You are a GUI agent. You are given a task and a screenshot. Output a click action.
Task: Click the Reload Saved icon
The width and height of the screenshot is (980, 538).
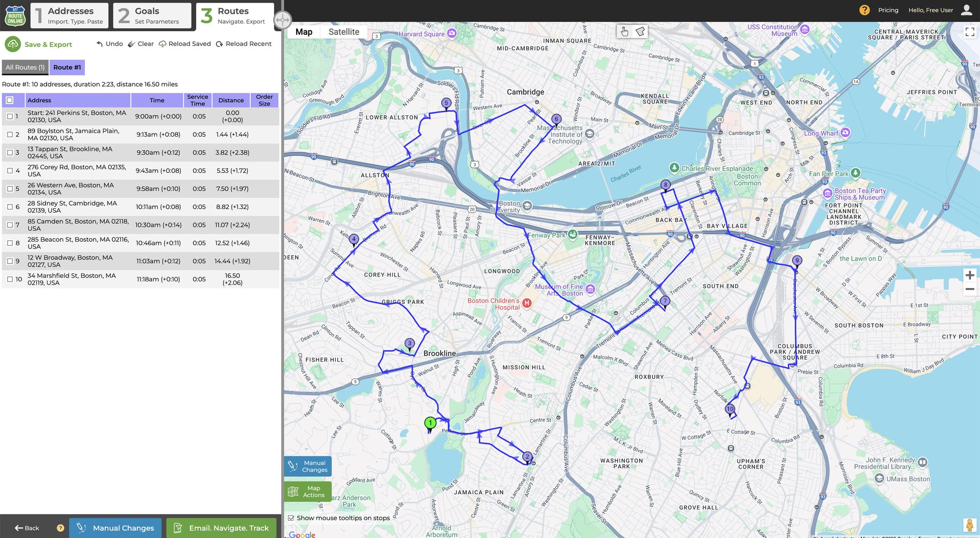tap(162, 44)
